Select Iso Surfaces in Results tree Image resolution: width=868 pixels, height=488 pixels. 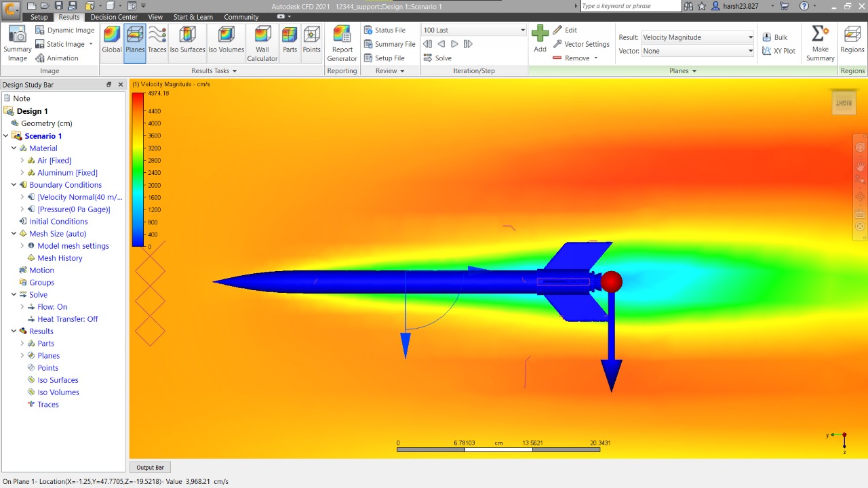(x=58, y=380)
